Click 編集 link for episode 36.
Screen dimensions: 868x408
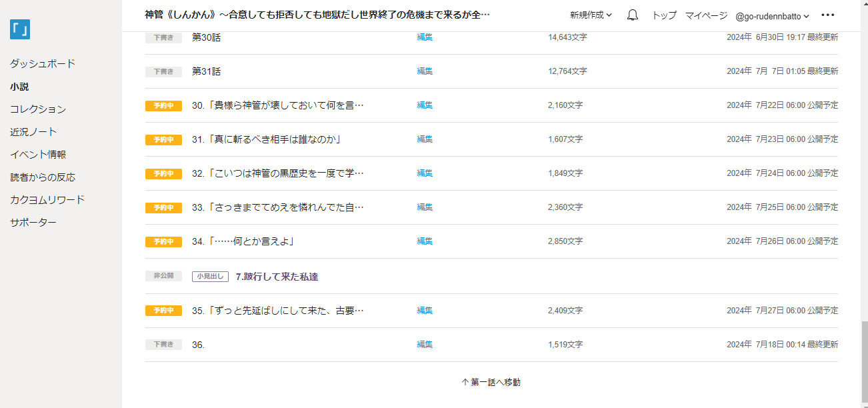pyautogui.click(x=425, y=345)
